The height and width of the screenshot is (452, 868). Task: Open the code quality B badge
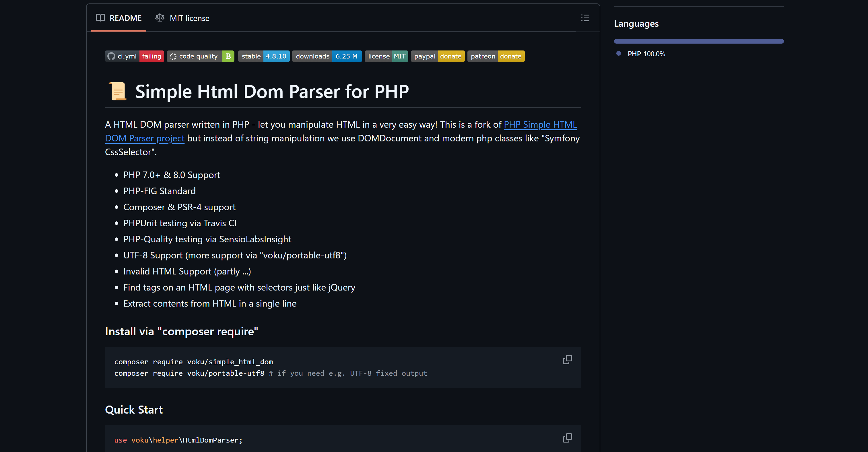[201, 56]
